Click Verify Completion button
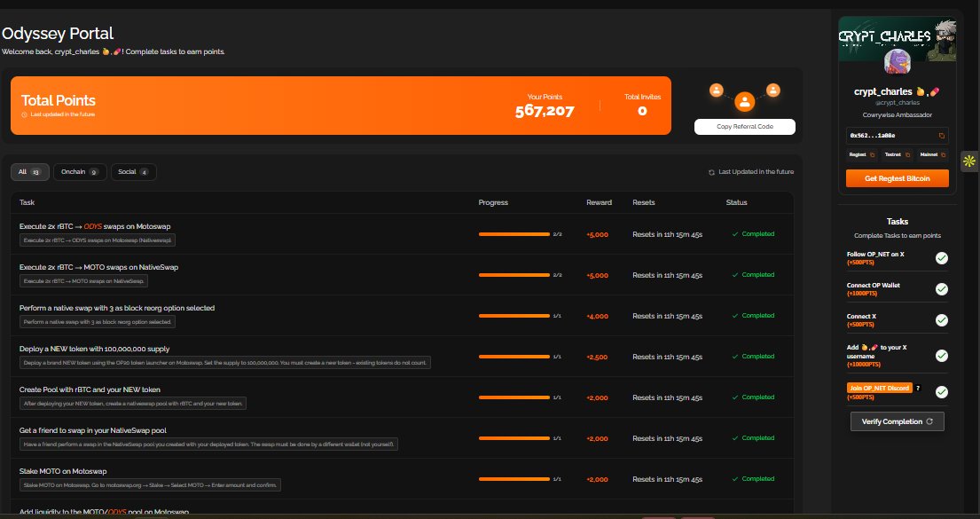 pyautogui.click(x=897, y=421)
